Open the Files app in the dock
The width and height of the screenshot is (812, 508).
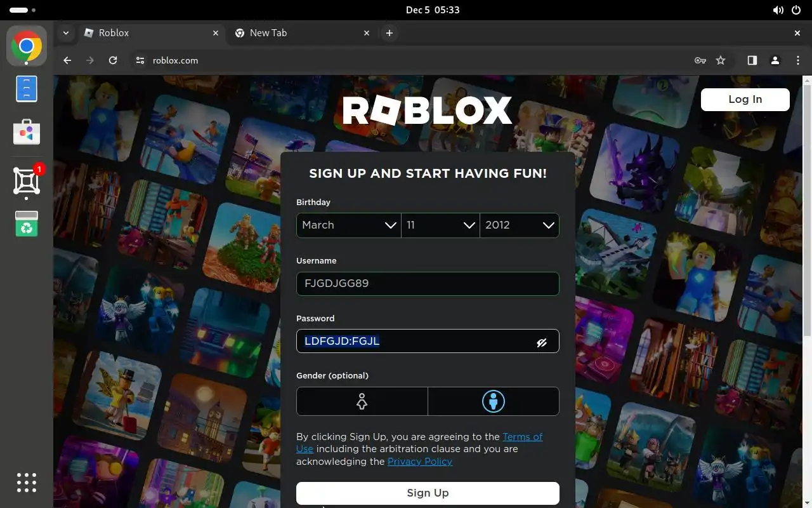pos(27,89)
